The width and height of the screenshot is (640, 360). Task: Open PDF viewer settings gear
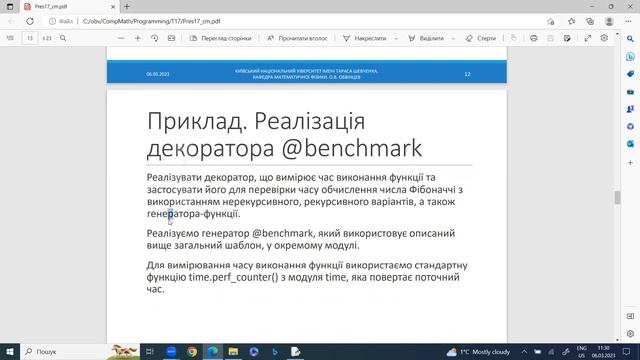[x=604, y=38]
